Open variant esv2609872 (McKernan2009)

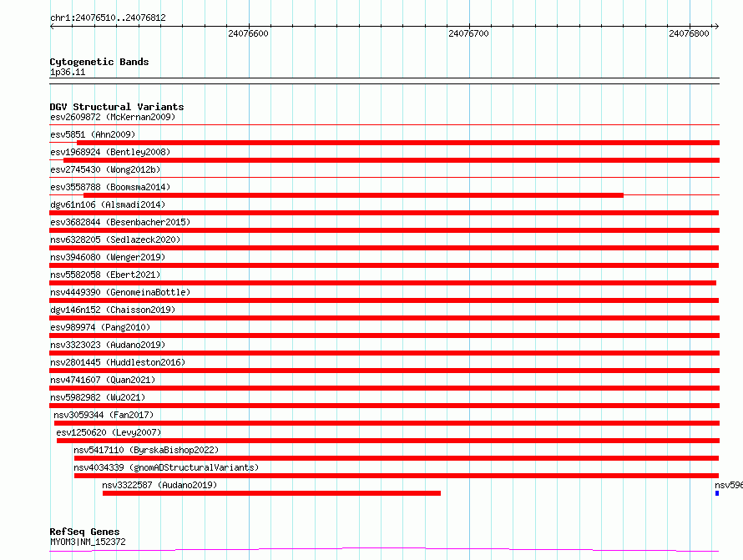coord(113,117)
